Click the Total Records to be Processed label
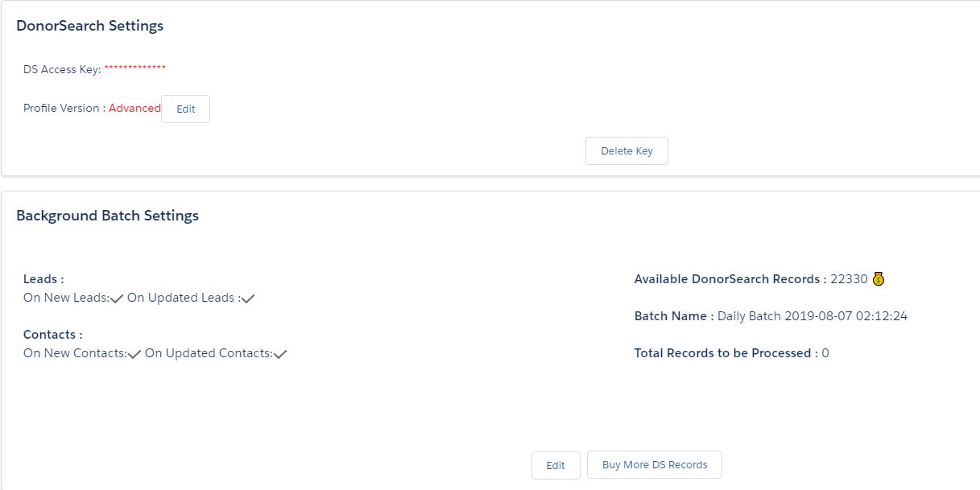This screenshot has height=490, width=980. [726, 353]
